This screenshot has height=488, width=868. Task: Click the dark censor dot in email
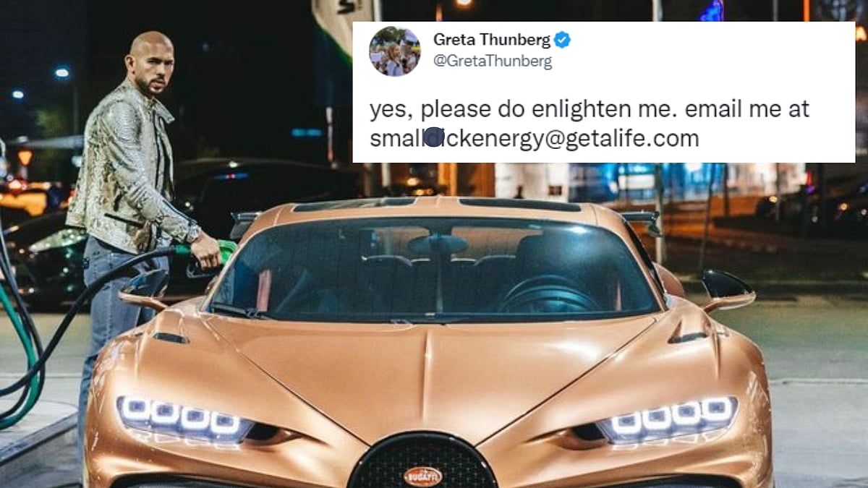434,137
